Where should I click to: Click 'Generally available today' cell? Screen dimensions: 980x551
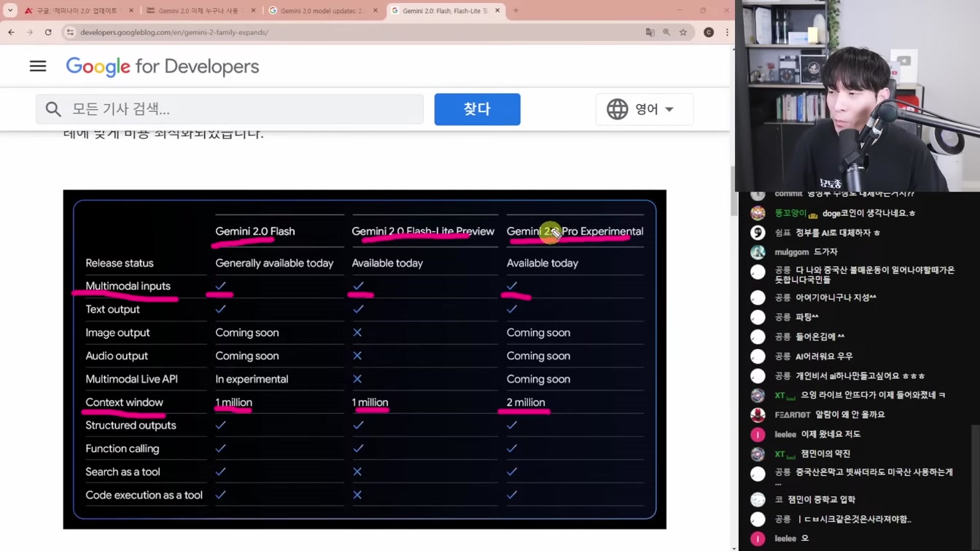[x=274, y=263]
